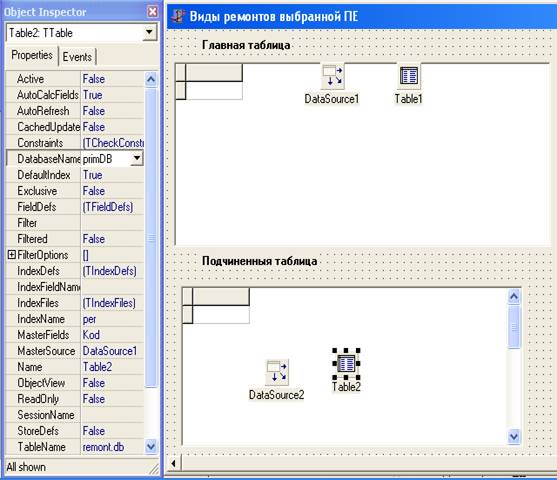Screen dimensions: 557x480
Task: Open the DatabaseName value dropdown
Action: (x=137, y=158)
